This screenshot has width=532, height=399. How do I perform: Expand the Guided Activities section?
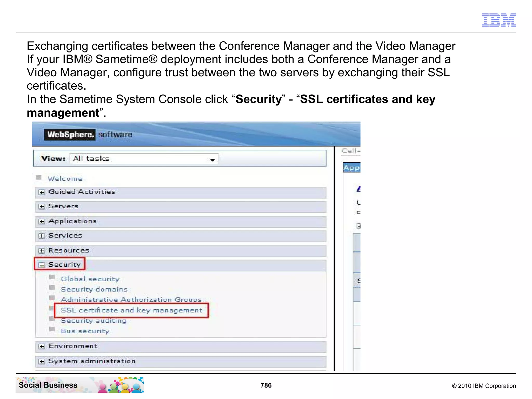tap(42, 192)
